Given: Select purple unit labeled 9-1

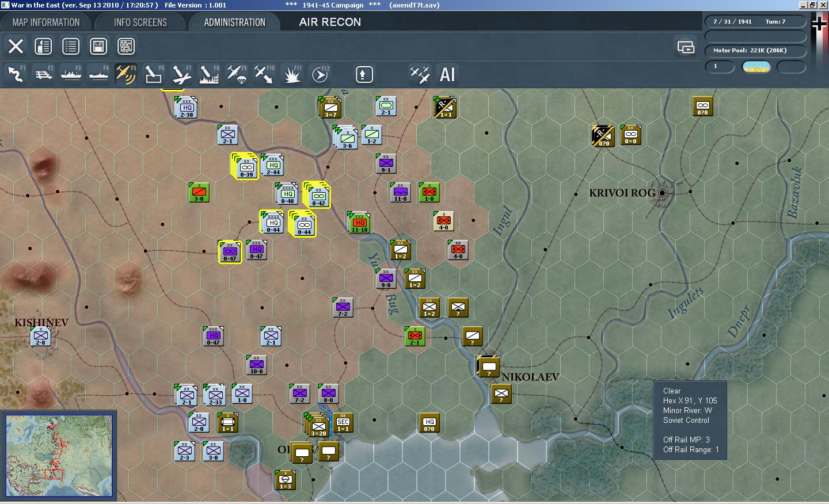Looking at the screenshot, I should (386, 163).
